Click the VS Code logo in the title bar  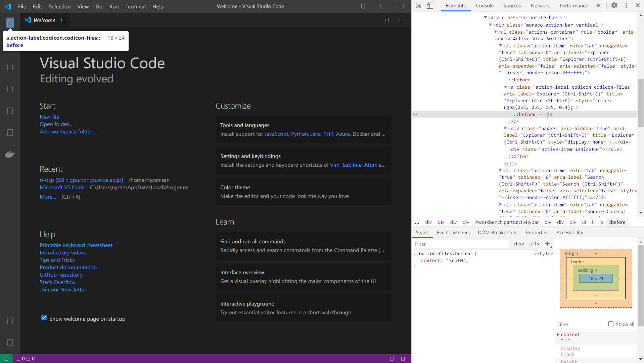click(x=7, y=6)
